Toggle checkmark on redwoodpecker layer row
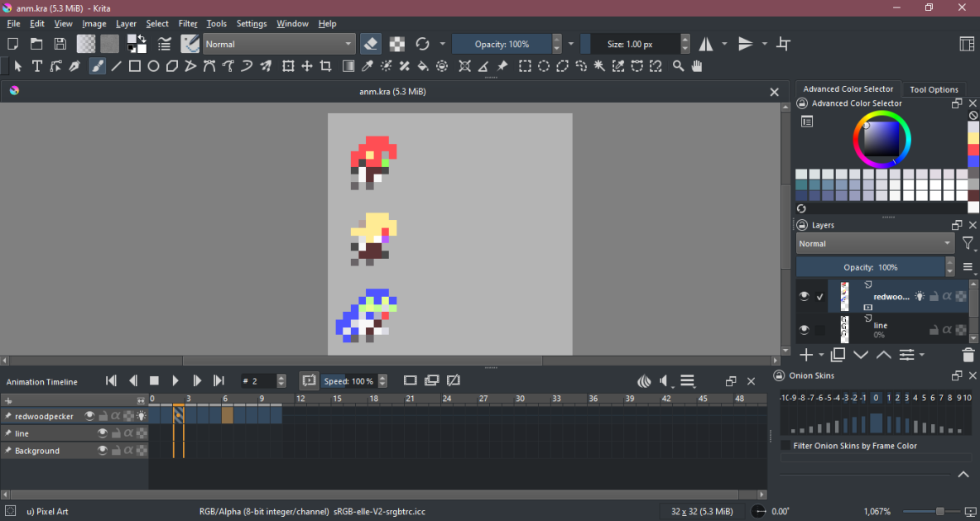The image size is (980, 521). 820,297
